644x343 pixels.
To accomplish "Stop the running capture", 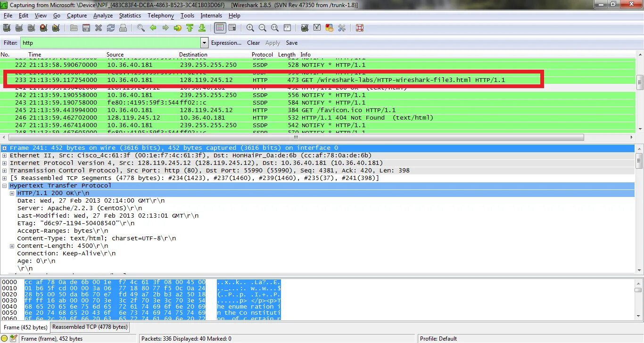I will coord(43,28).
